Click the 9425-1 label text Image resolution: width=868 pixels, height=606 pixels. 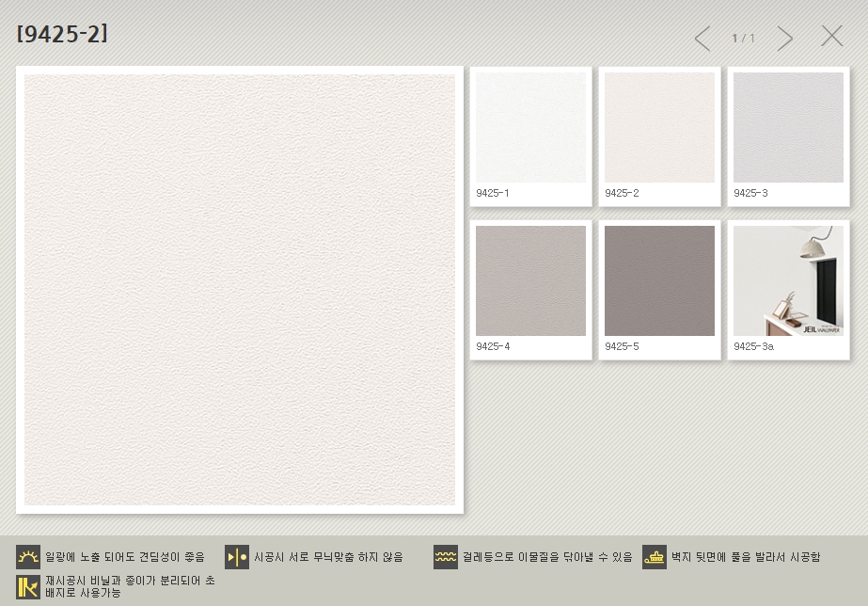[x=493, y=193]
